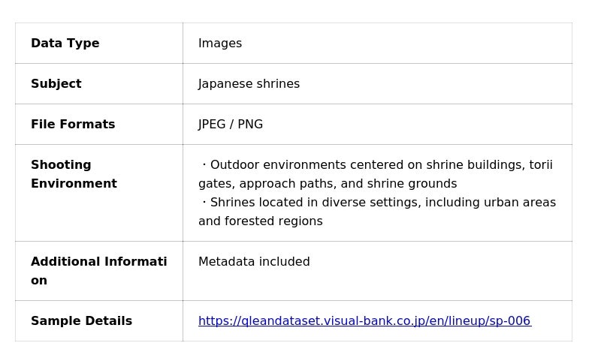
Task: Click the 'Shooting Environment' row header
Action: point(74,174)
